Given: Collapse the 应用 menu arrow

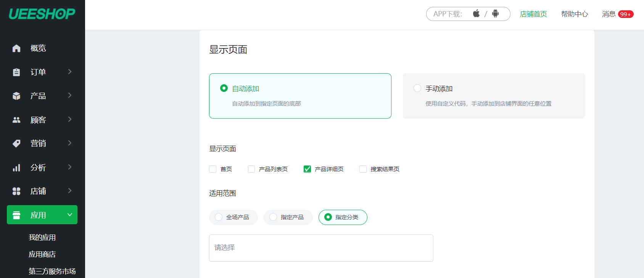Looking at the screenshot, I should [x=70, y=215].
